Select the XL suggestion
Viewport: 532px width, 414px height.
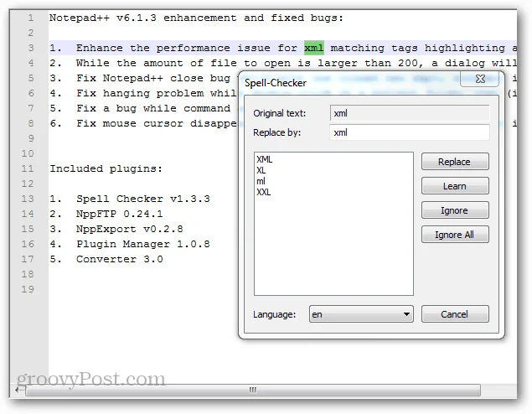tap(261, 170)
